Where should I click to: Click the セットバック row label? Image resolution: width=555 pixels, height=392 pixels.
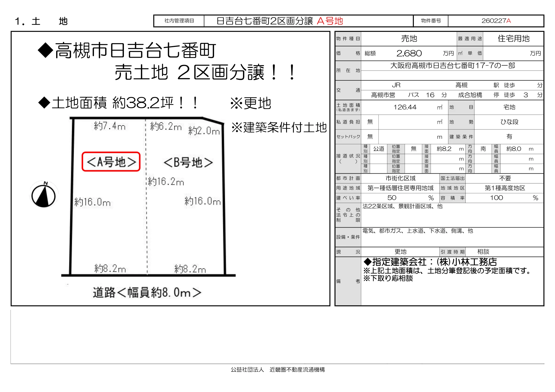pyautogui.click(x=348, y=136)
